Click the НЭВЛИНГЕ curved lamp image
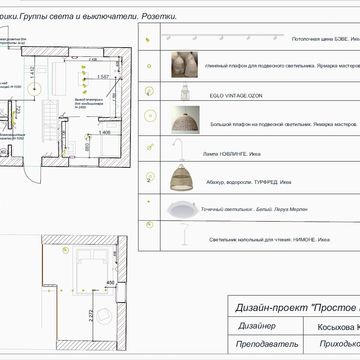This screenshot has height=360, width=360. click(178, 149)
